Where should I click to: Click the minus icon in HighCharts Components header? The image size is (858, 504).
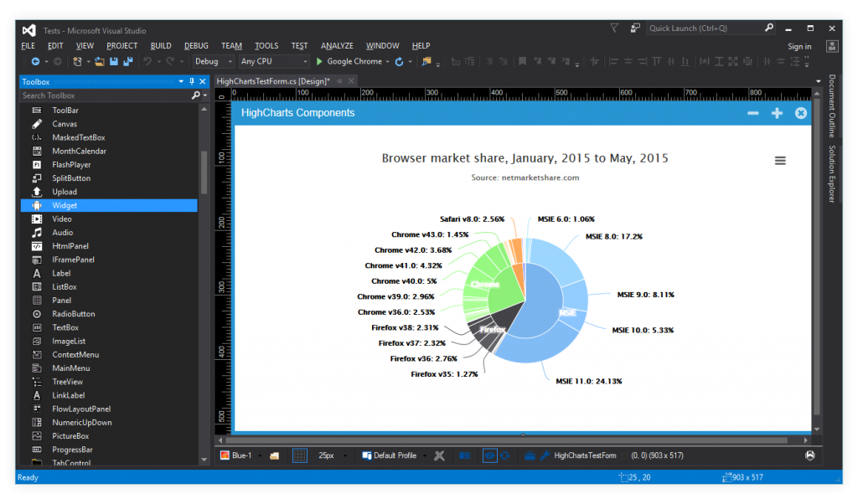point(752,113)
